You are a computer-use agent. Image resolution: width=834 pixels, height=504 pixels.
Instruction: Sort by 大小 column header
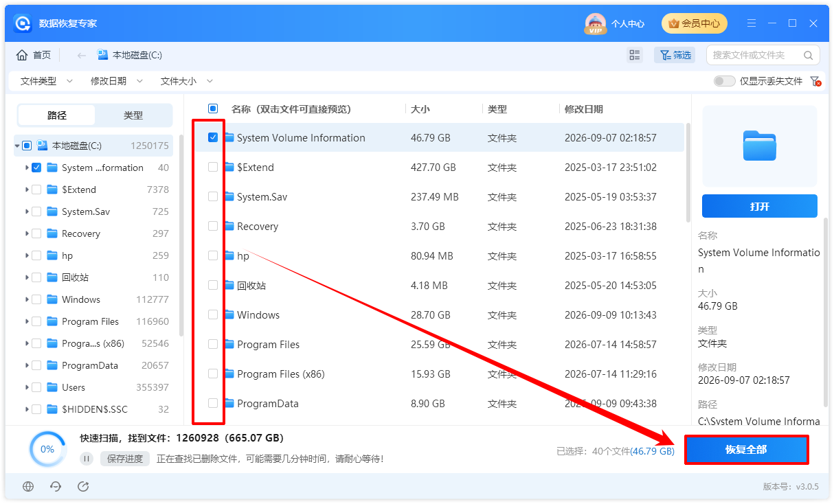(420, 109)
